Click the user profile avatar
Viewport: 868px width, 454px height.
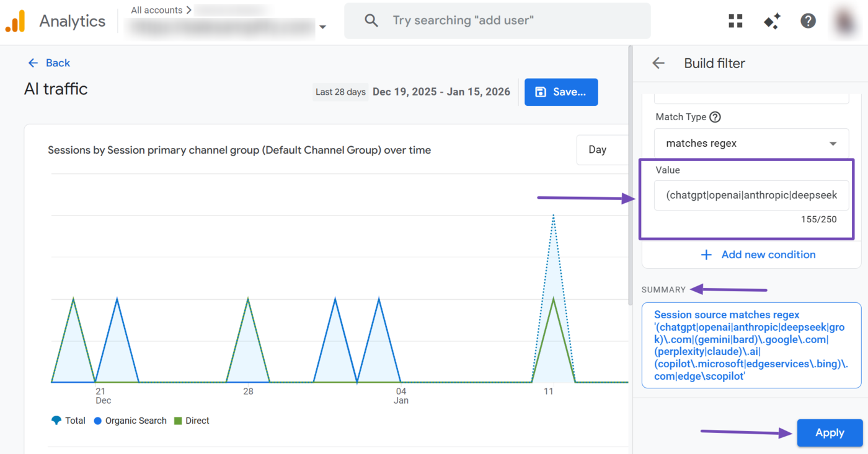pos(846,21)
